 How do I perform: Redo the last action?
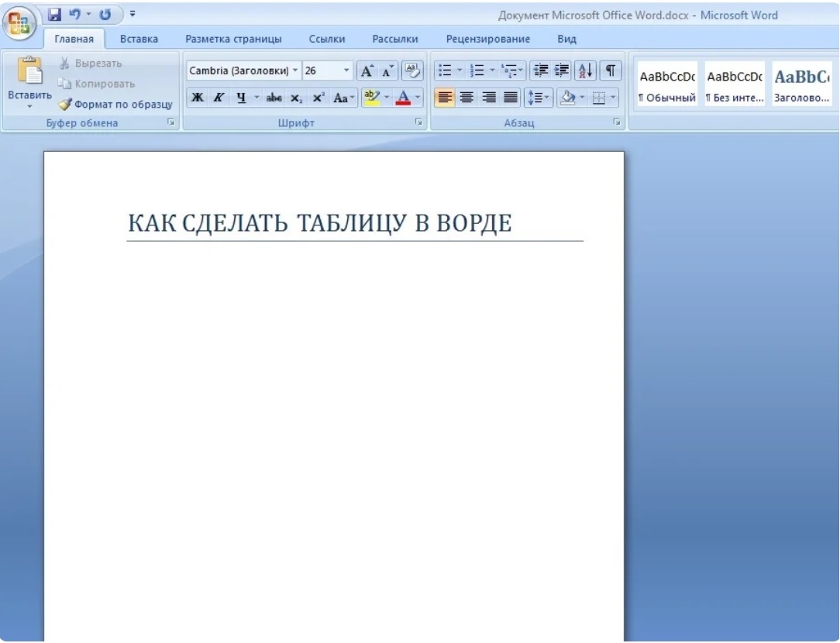(105, 15)
